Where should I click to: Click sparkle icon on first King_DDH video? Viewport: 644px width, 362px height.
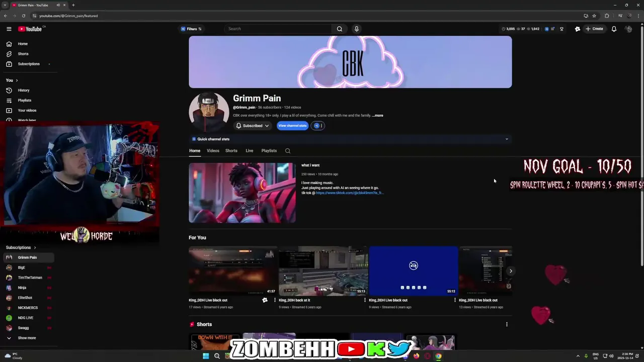[265, 300]
